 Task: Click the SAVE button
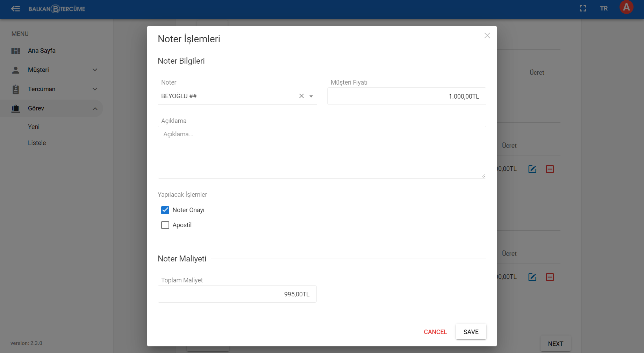471,332
